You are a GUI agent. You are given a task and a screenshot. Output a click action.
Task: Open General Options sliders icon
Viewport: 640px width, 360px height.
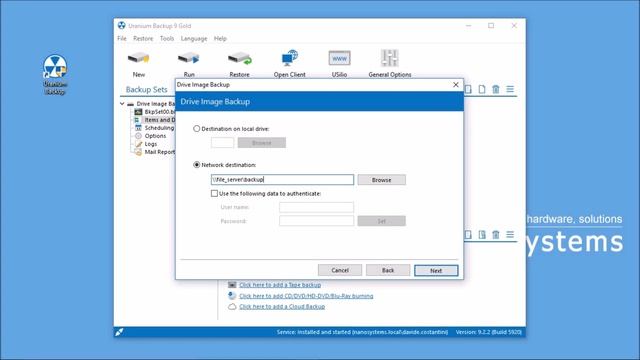389,58
